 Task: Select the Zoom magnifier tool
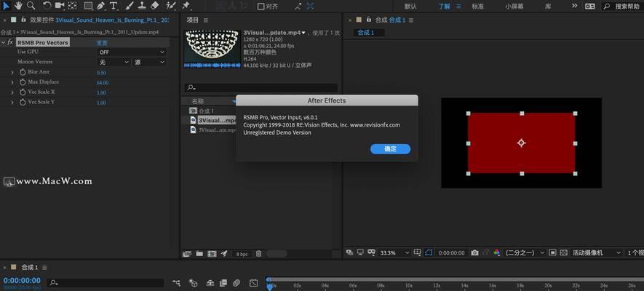pos(31,6)
